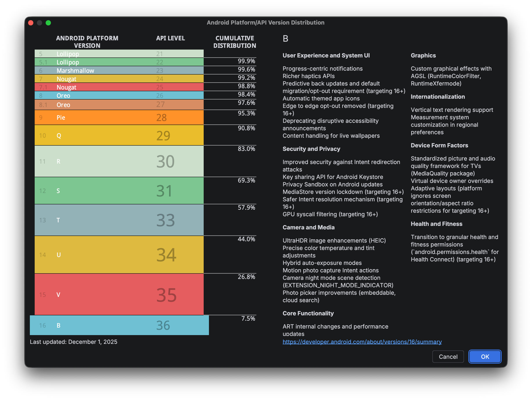Click the 83.0% cumulative distribution value
Image resolution: width=532 pixels, height=400 pixels.
[x=246, y=149]
